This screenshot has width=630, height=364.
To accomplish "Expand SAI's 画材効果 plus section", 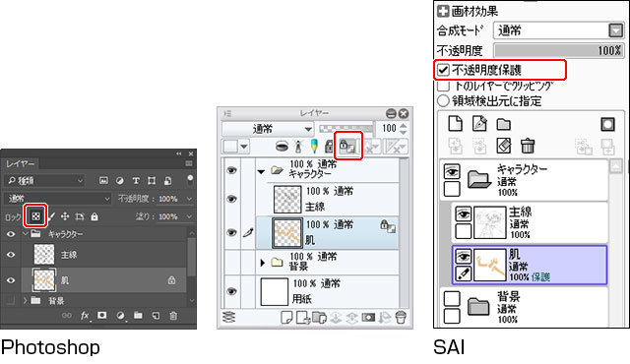I will coord(443,11).
